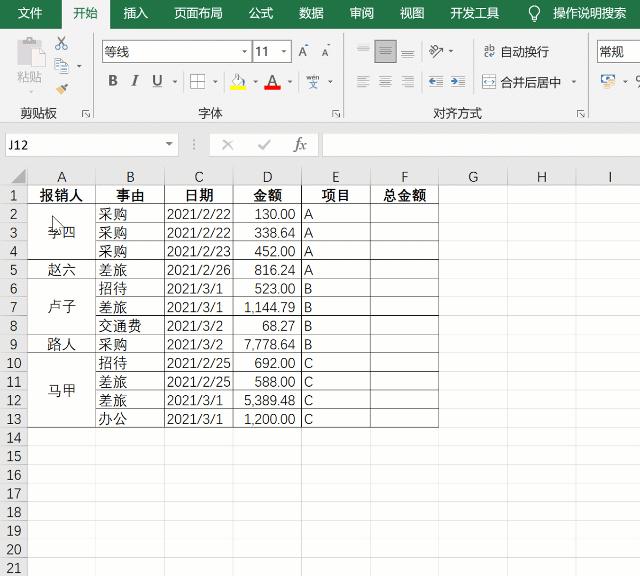Click the text orientation icon
Image resolution: width=640 pixels, height=576 pixels.
[436, 51]
